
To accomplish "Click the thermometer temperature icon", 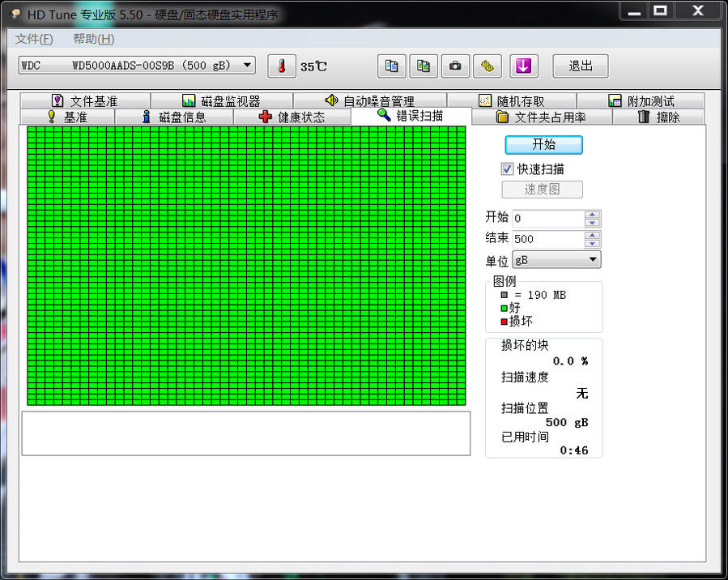I will (281, 66).
